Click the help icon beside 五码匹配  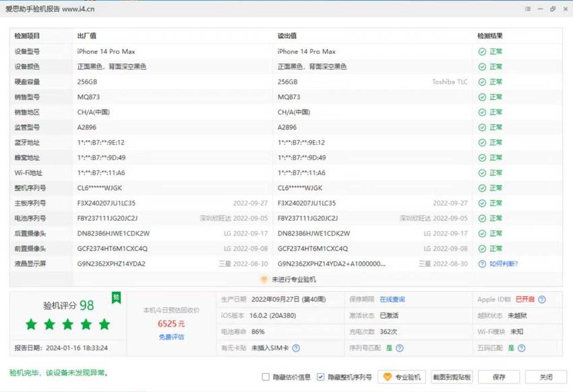point(522,348)
